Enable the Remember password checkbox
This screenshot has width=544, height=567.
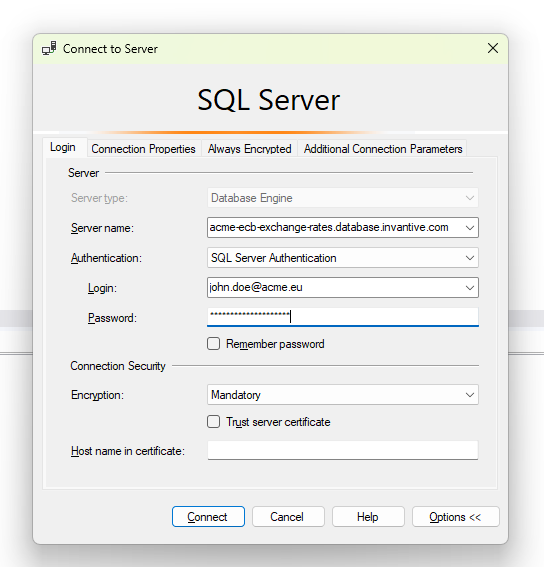pos(213,344)
